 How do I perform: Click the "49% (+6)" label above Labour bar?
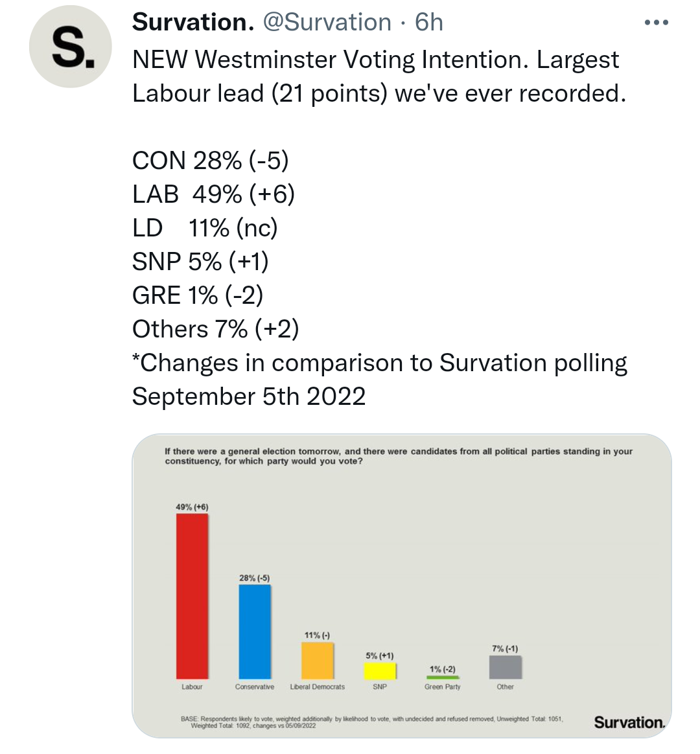(x=192, y=507)
